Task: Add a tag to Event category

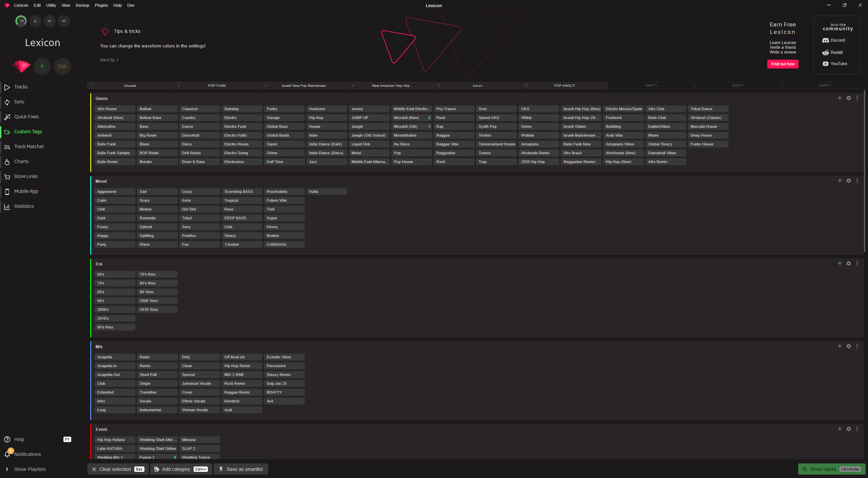Action: click(840, 429)
